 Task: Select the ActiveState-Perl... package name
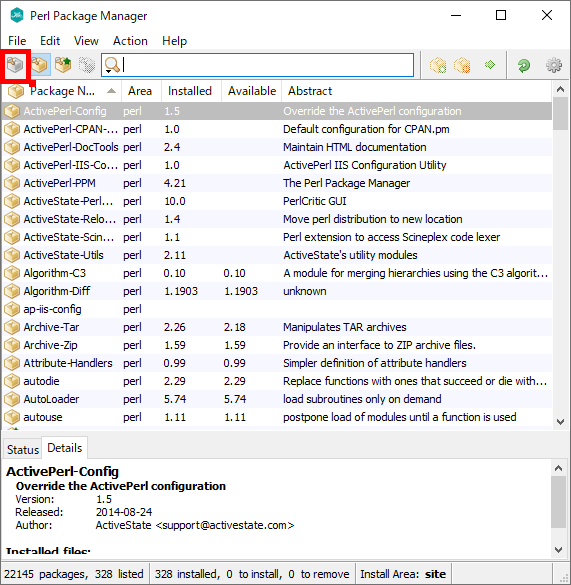click(x=68, y=201)
